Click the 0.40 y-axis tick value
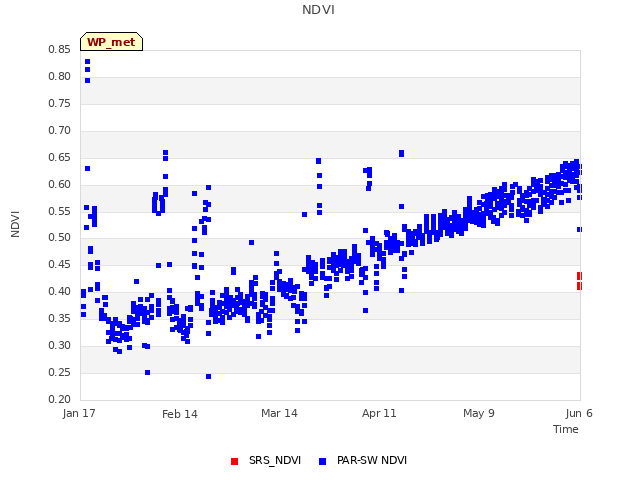This screenshot has width=640, height=480. [x=59, y=291]
